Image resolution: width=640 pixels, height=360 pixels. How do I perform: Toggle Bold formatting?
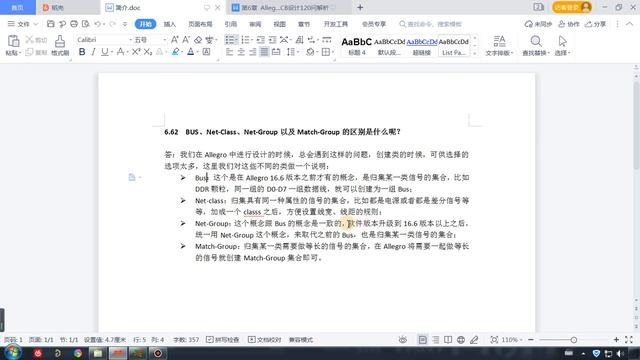click(x=82, y=52)
